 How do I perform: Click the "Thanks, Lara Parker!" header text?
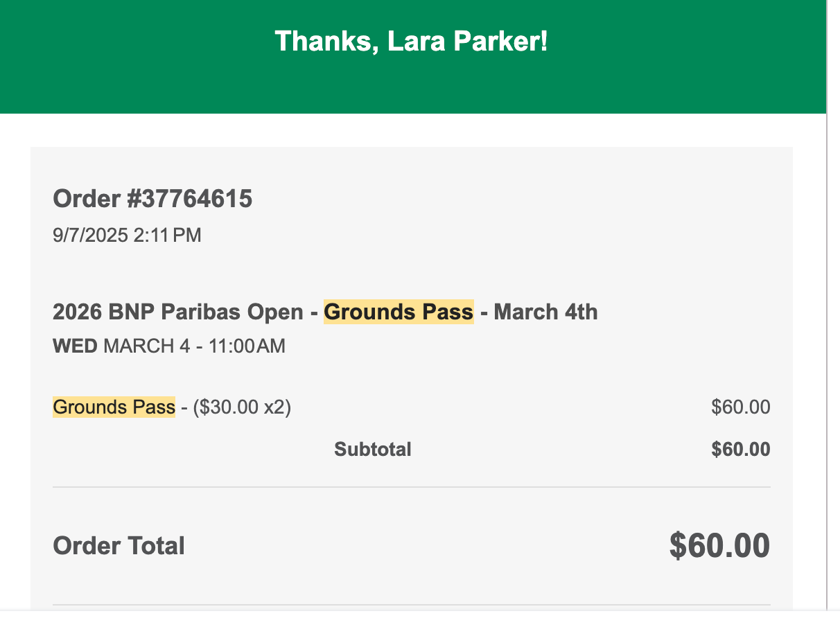[x=411, y=42]
